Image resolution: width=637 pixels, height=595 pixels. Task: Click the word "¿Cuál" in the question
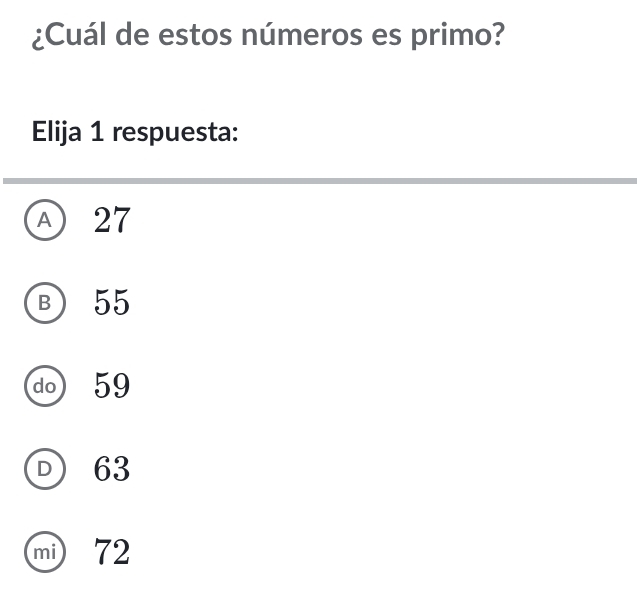point(66,38)
